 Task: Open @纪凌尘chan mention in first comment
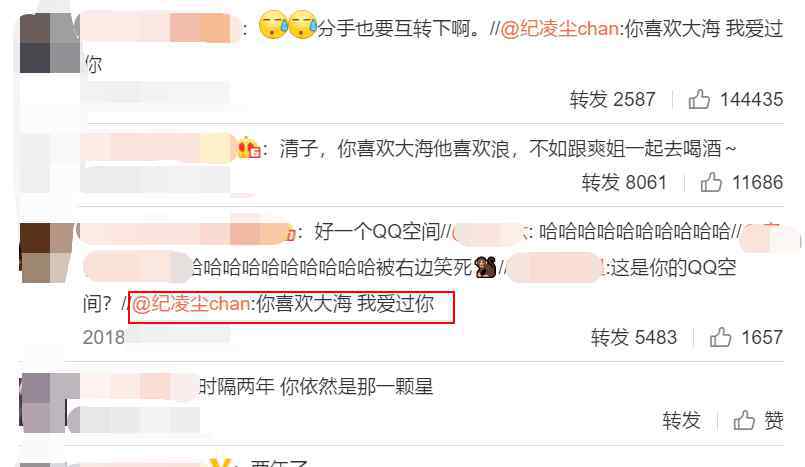pyautogui.click(x=560, y=28)
